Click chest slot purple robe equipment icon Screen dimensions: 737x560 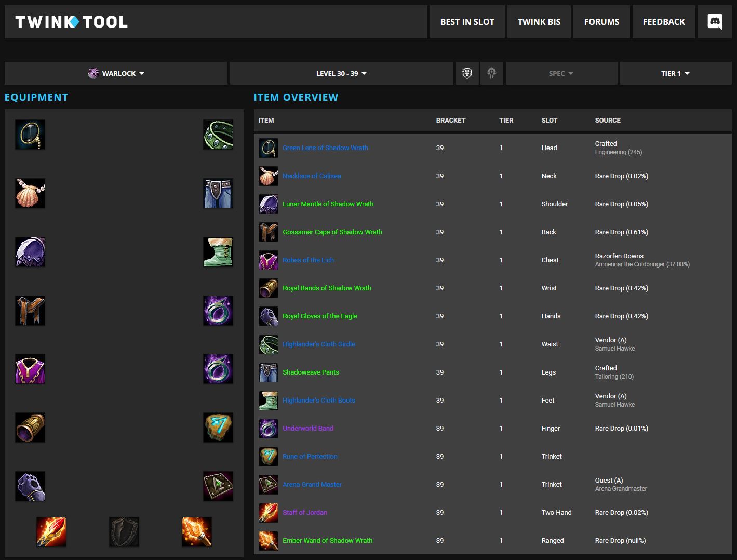click(30, 369)
